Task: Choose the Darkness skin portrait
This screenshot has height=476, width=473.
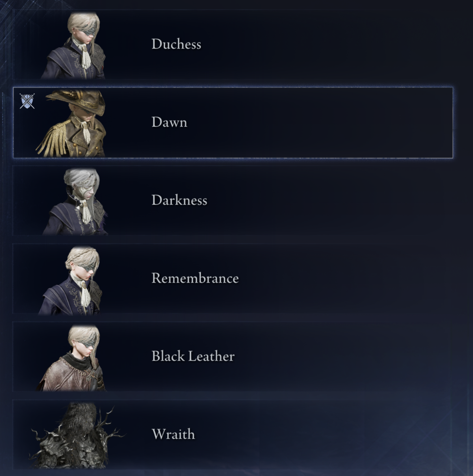Action: click(x=75, y=201)
